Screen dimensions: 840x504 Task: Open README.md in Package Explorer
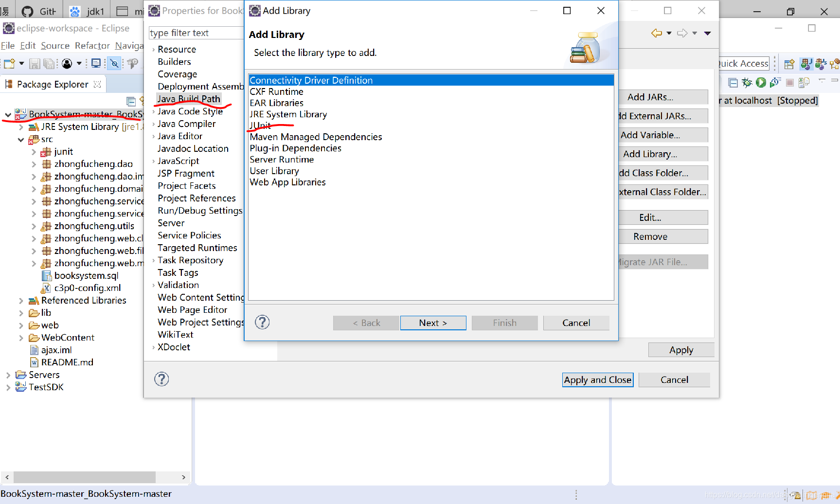(67, 362)
